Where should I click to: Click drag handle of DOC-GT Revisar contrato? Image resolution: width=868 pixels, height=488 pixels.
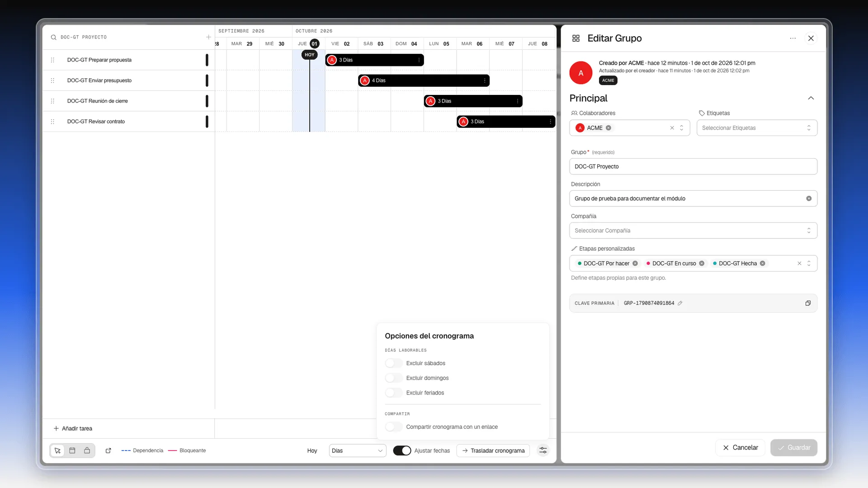tap(52, 122)
